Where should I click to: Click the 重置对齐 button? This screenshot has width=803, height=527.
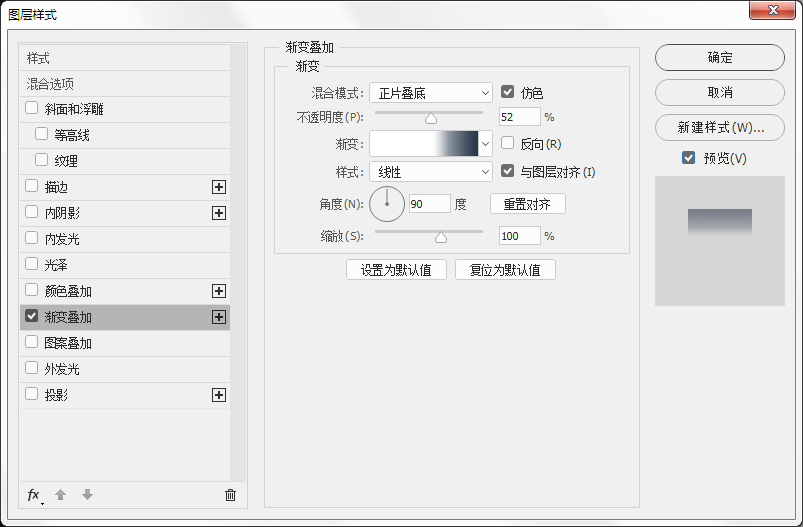coord(527,204)
